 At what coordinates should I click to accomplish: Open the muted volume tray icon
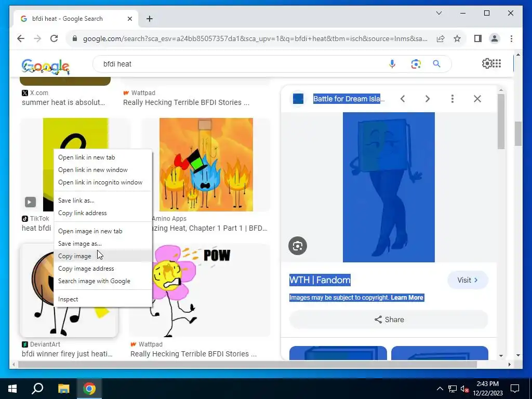tap(465, 389)
